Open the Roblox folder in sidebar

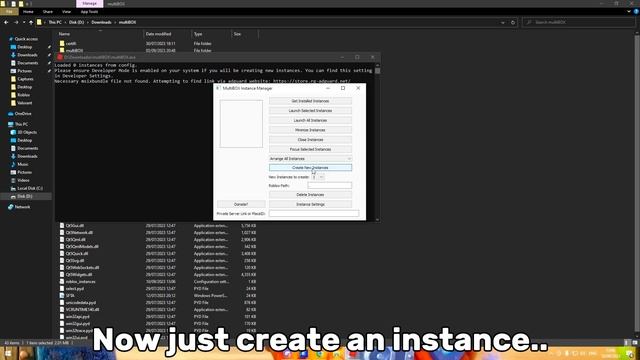(23, 95)
